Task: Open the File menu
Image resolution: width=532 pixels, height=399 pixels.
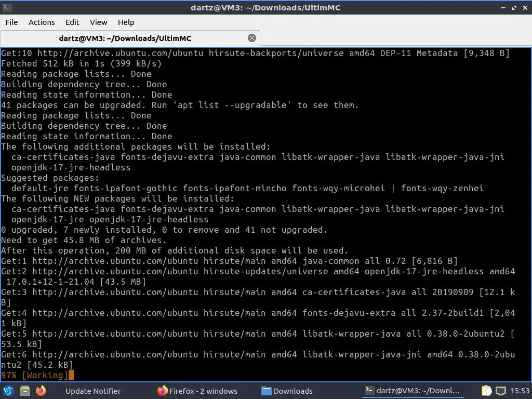Action: [11, 22]
